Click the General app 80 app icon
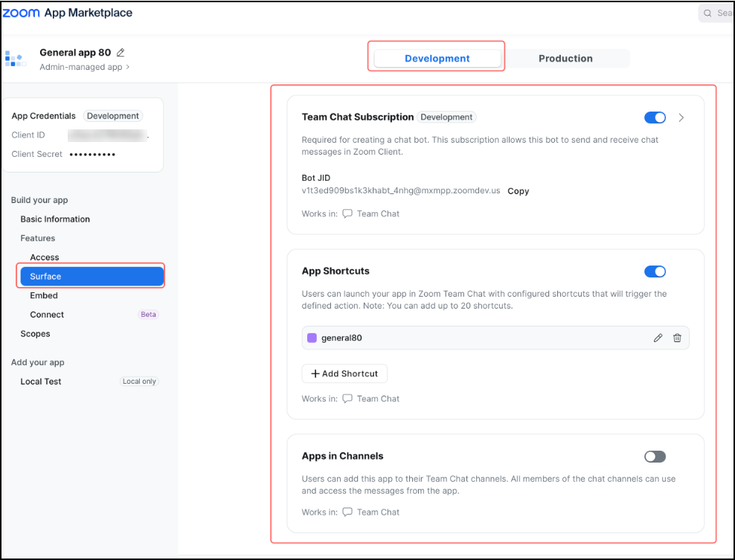The width and height of the screenshot is (735, 560). (16, 59)
